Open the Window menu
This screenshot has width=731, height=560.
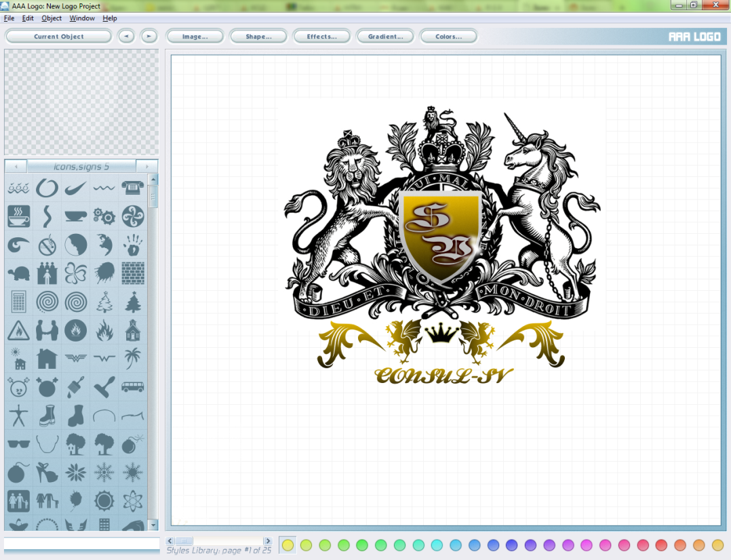click(x=82, y=18)
